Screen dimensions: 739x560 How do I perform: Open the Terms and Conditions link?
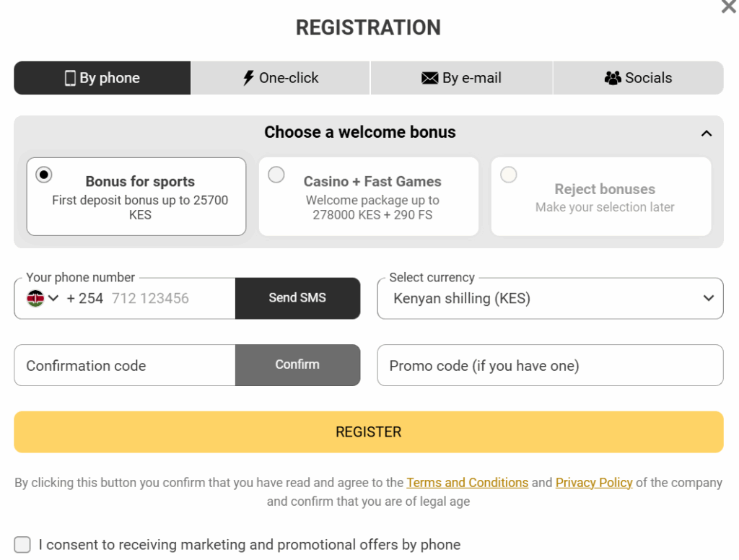(x=467, y=482)
